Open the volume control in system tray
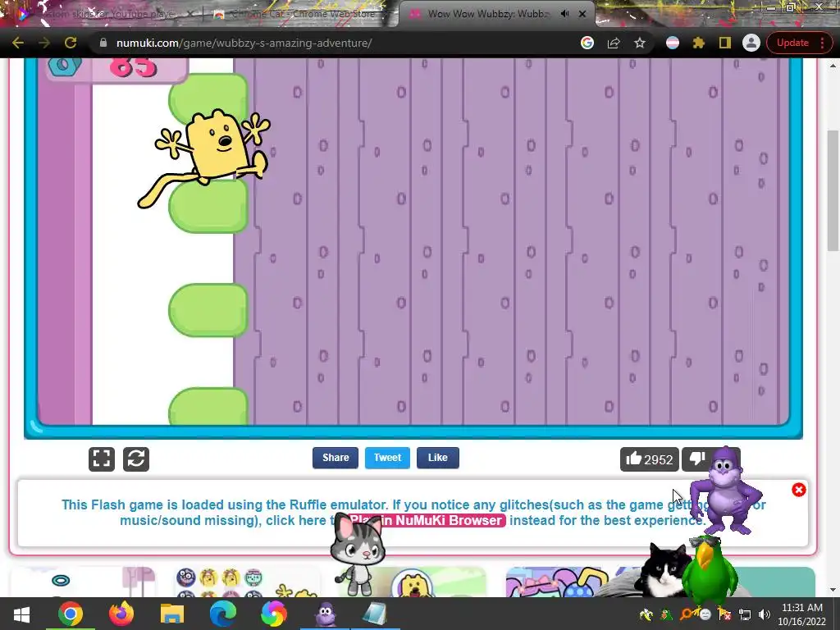 (765, 614)
